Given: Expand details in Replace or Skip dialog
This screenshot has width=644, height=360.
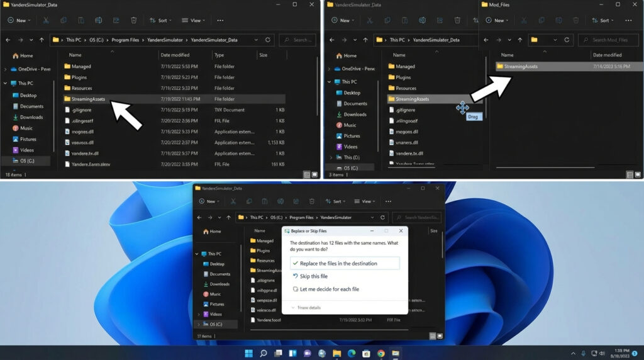Looking at the screenshot, I should point(306,308).
